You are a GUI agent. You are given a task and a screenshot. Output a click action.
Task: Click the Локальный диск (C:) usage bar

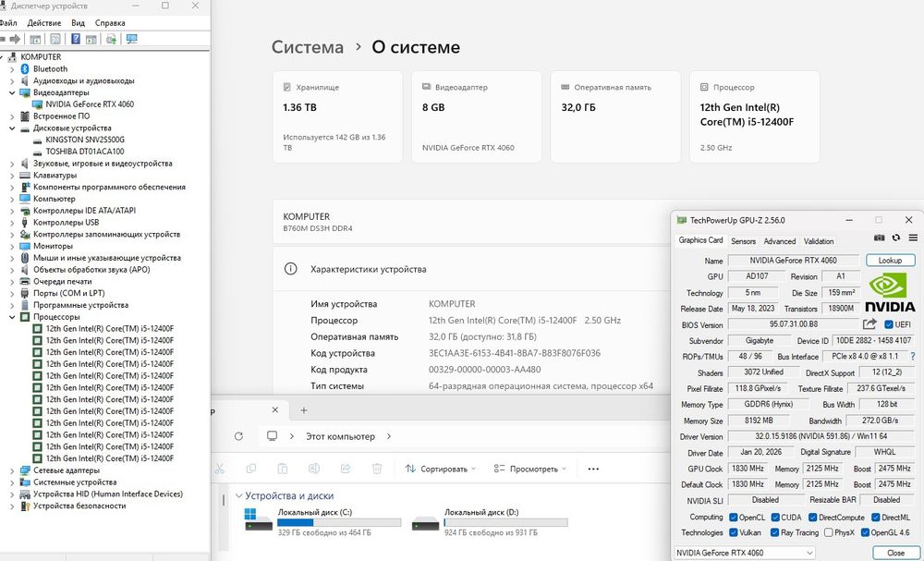[339, 523]
